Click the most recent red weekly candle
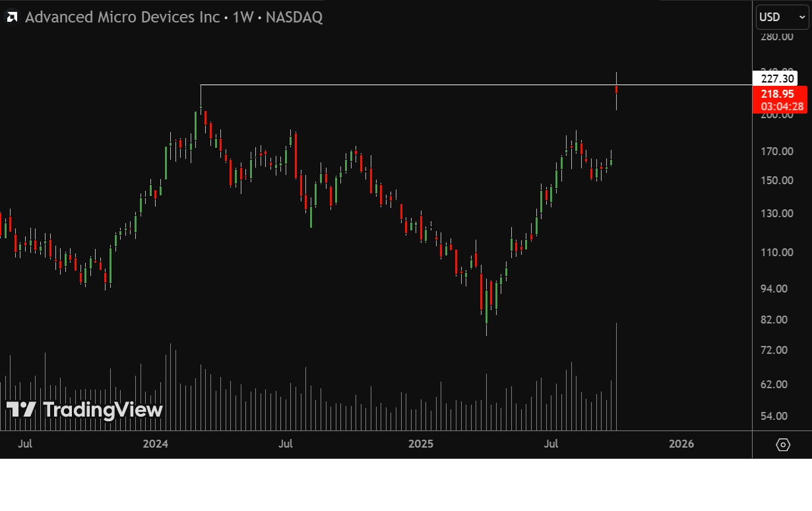The height and width of the screenshot is (511, 812). [x=616, y=89]
